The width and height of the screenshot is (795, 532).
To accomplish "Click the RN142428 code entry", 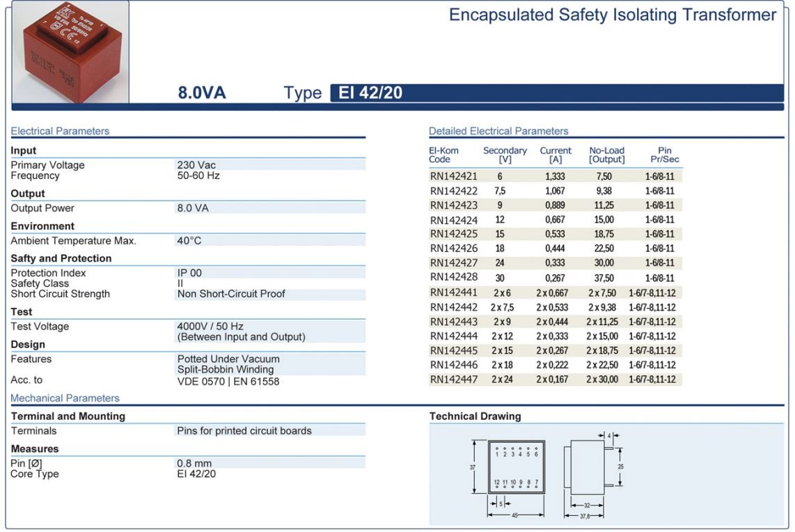I will 453,278.
